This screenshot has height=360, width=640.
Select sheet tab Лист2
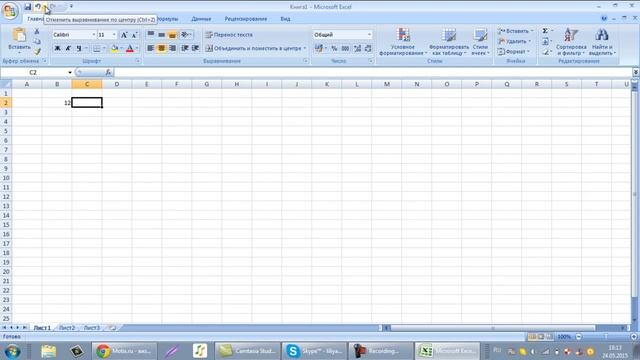pos(67,327)
